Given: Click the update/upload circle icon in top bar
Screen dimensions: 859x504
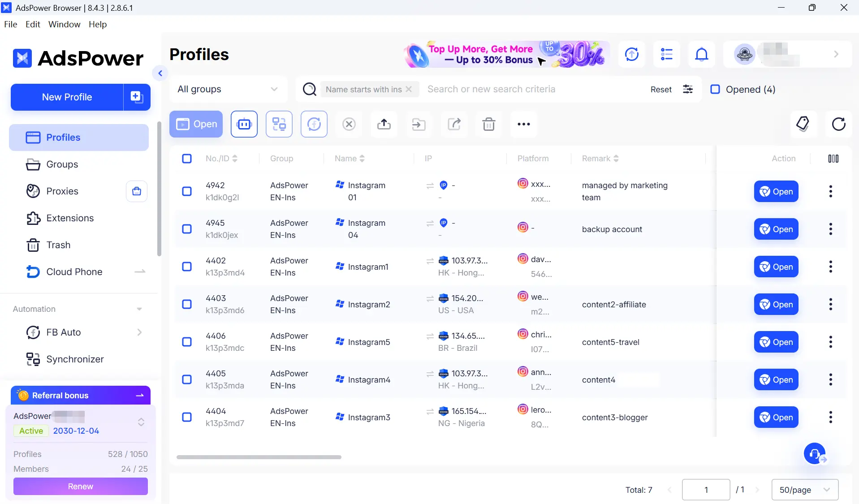Looking at the screenshot, I should click(632, 54).
